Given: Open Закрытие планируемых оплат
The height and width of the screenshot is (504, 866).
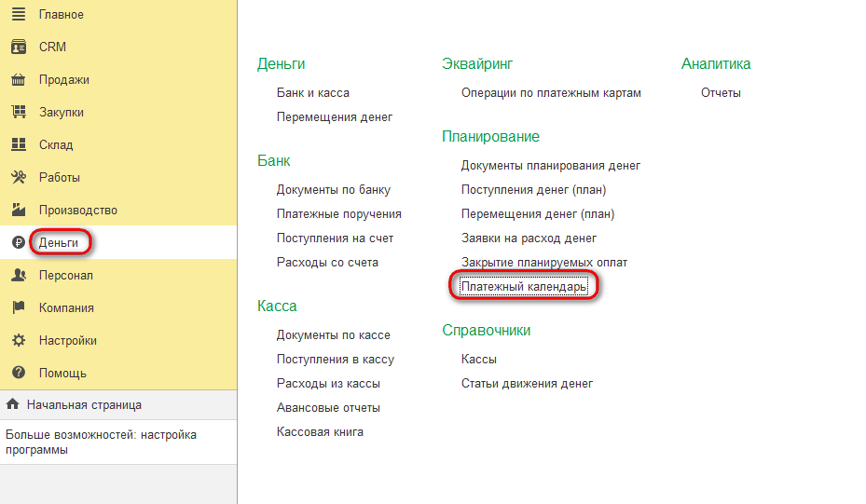Looking at the screenshot, I should coord(544,263).
